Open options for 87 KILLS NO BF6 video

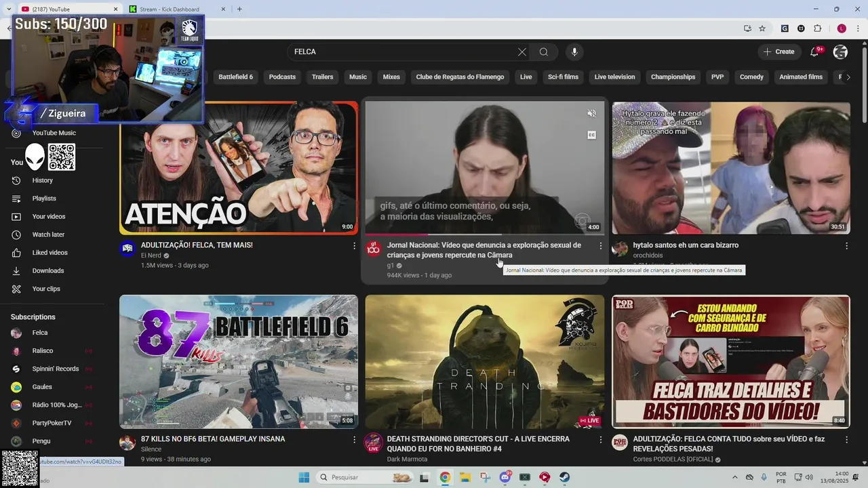point(354,440)
